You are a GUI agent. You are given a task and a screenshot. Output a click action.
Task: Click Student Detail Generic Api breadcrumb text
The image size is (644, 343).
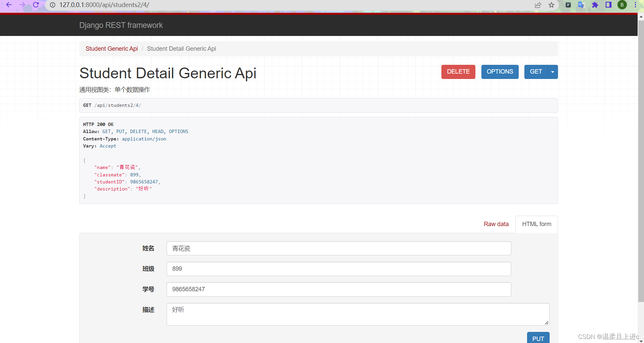coord(181,49)
